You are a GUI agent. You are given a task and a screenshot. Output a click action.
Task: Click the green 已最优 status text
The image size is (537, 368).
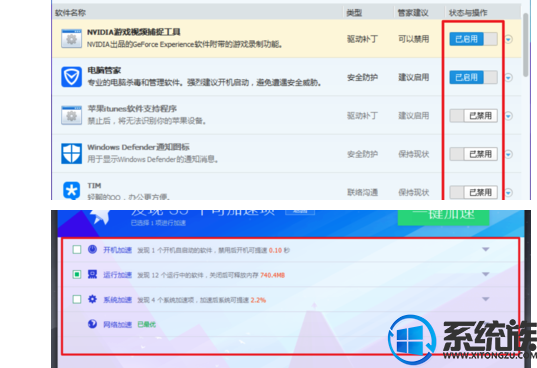147,325
